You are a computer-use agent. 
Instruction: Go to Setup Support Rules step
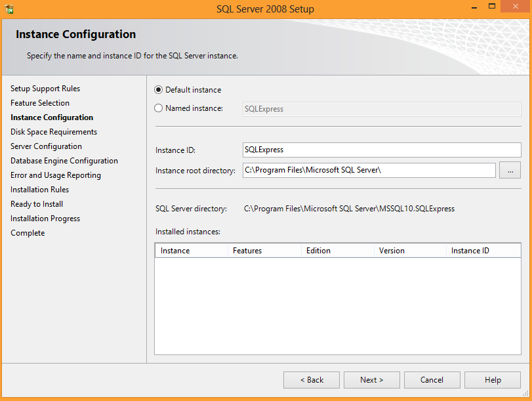click(x=45, y=89)
